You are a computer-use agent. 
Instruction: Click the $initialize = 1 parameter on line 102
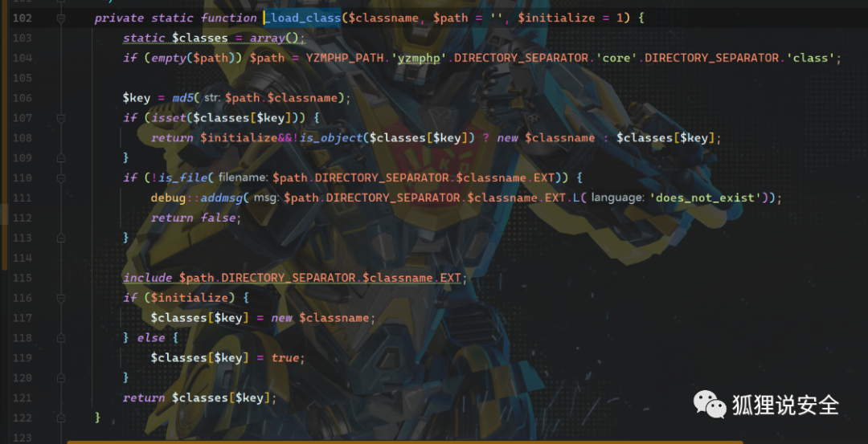(x=570, y=18)
